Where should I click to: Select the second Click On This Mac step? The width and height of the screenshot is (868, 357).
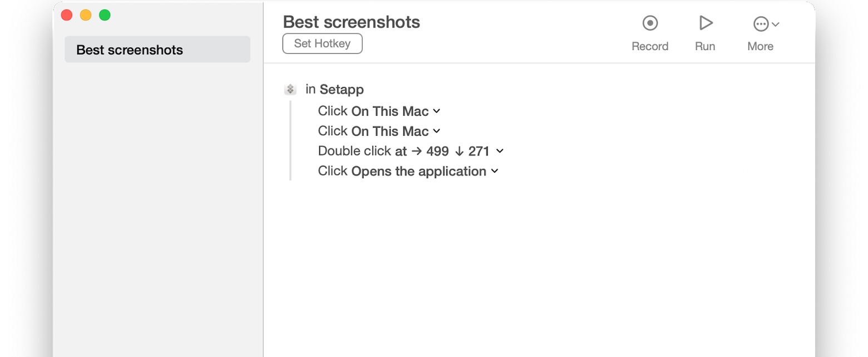pos(373,131)
